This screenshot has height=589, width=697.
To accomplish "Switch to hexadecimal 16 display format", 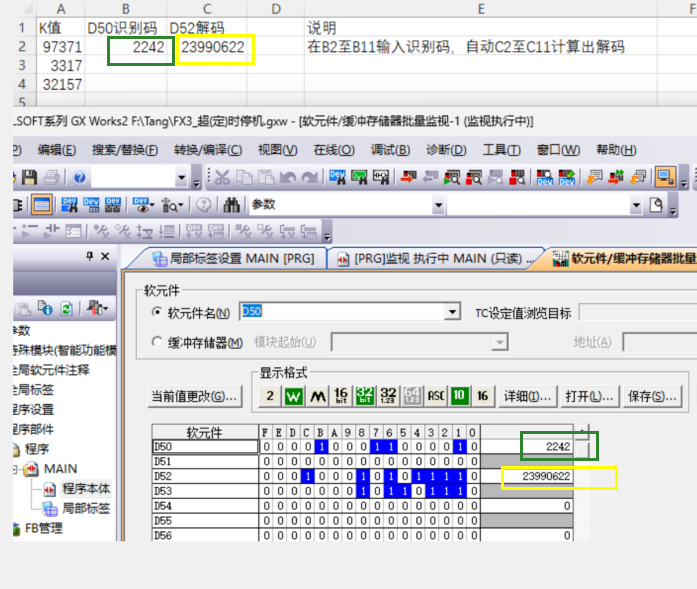I will pyautogui.click(x=483, y=396).
